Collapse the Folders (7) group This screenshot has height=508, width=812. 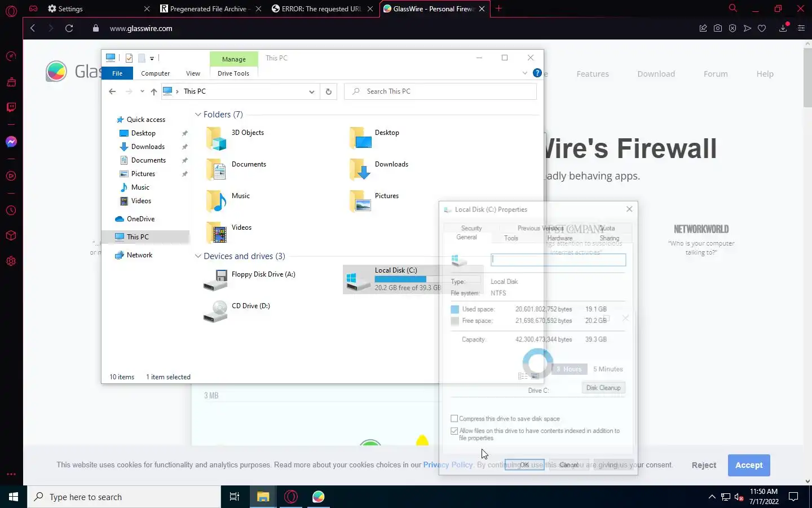198,115
